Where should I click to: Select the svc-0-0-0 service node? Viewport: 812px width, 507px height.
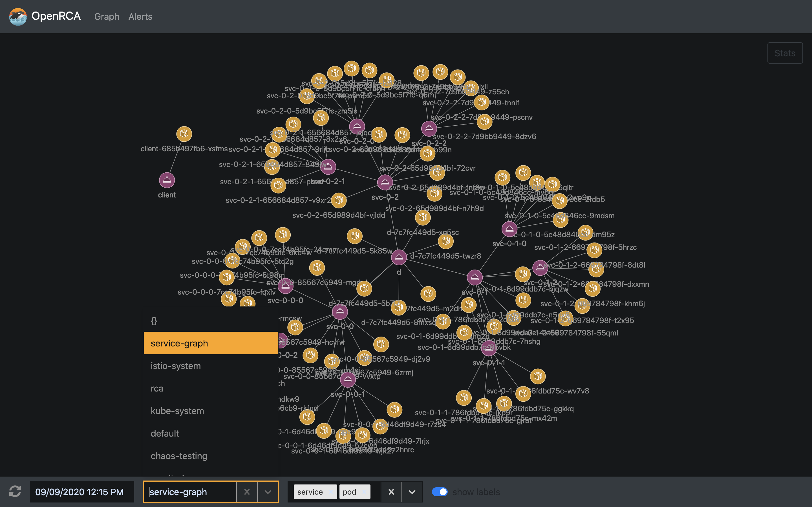[285, 286]
